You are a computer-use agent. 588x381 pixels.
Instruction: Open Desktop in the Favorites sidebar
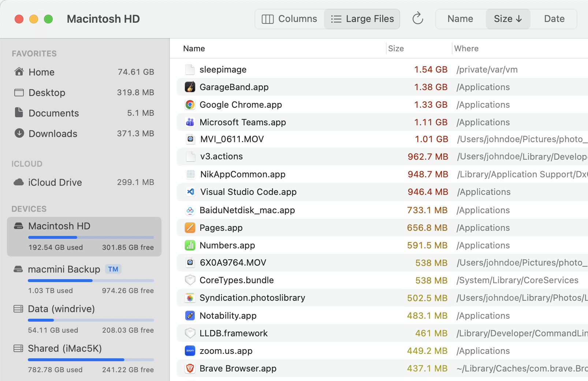84,92
